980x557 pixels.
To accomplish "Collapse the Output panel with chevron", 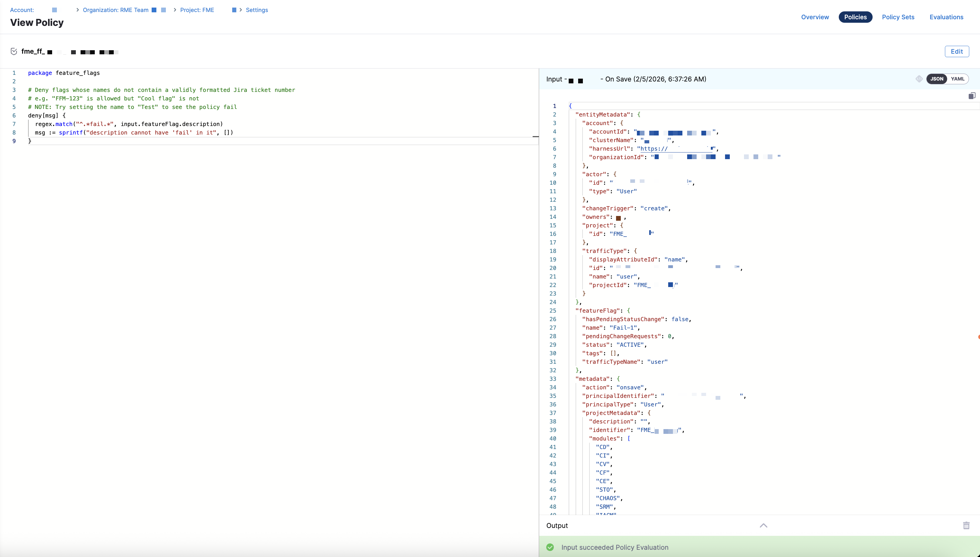I will pyautogui.click(x=763, y=525).
